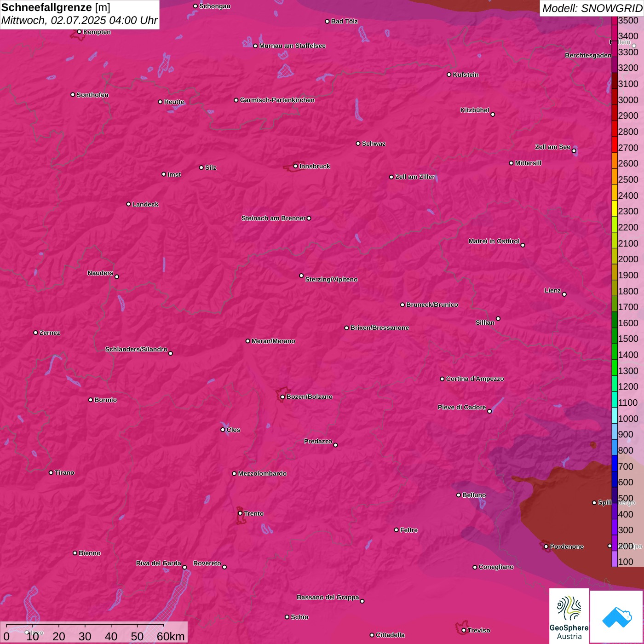Select the Pordenone city marker dot
This screenshot has height=644, width=644.
pos(546,547)
